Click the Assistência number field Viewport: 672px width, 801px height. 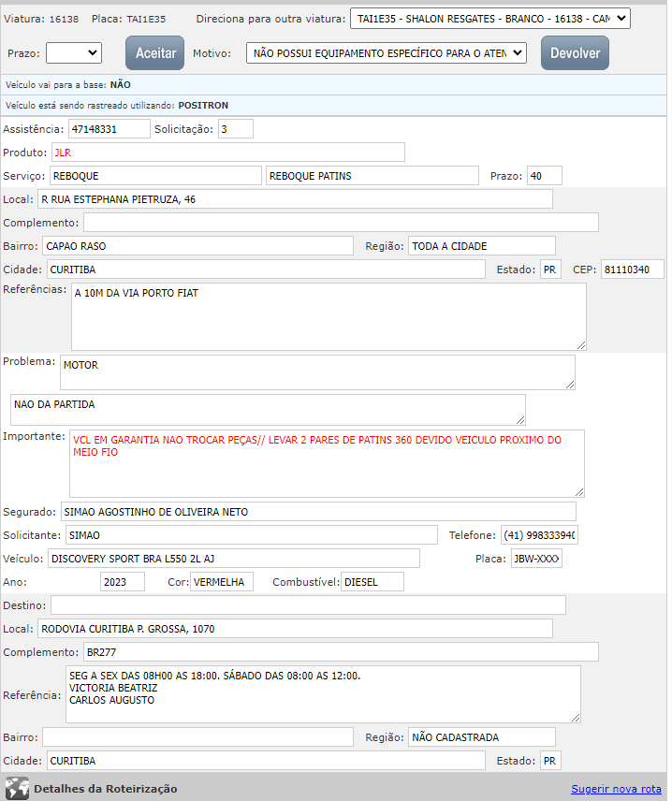(x=109, y=129)
